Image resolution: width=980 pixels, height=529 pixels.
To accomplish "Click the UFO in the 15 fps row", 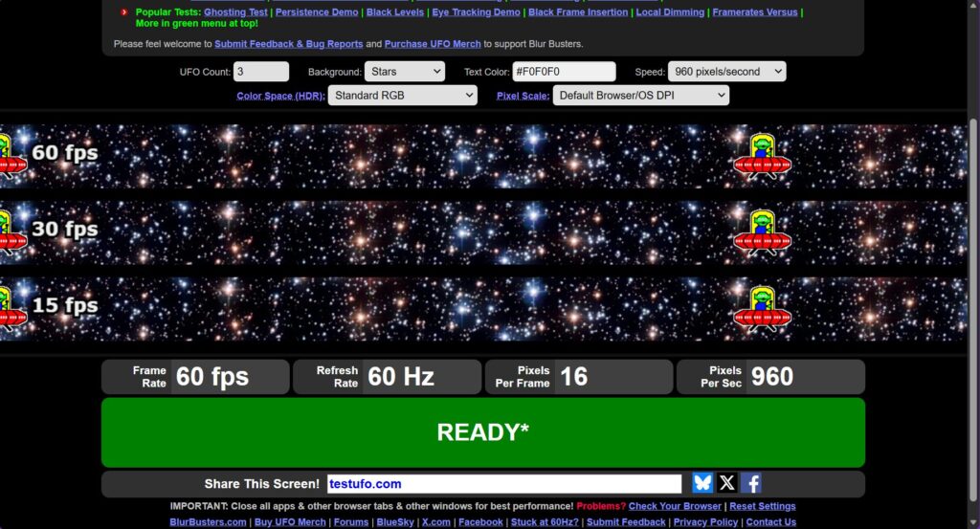I will coord(762,309).
